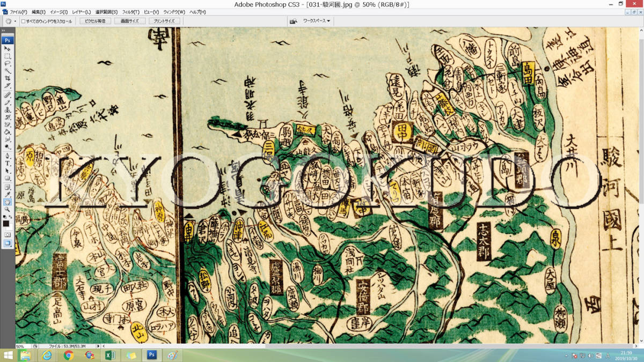Open the フィルタ(T) menu
Screen dimensions: 644x362
pyautogui.click(x=130, y=11)
